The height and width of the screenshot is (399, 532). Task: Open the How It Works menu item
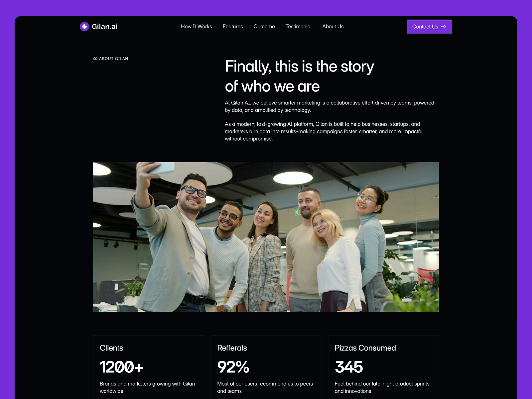(197, 27)
